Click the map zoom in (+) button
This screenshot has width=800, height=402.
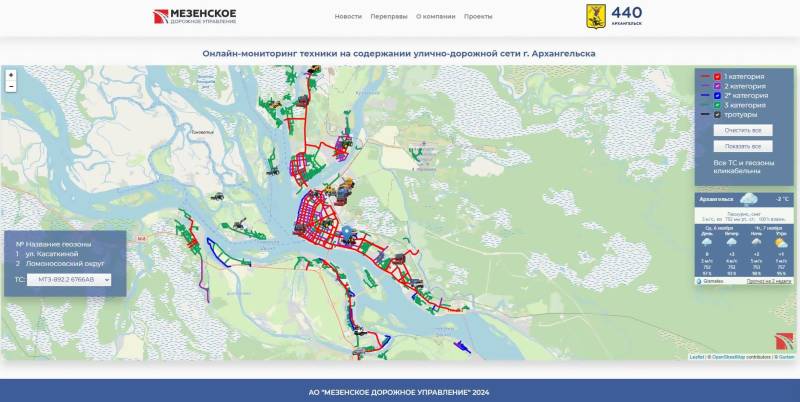coord(11,75)
